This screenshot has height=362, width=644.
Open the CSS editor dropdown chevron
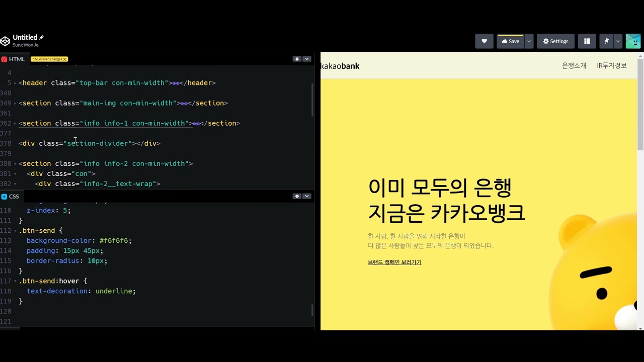coord(306,196)
